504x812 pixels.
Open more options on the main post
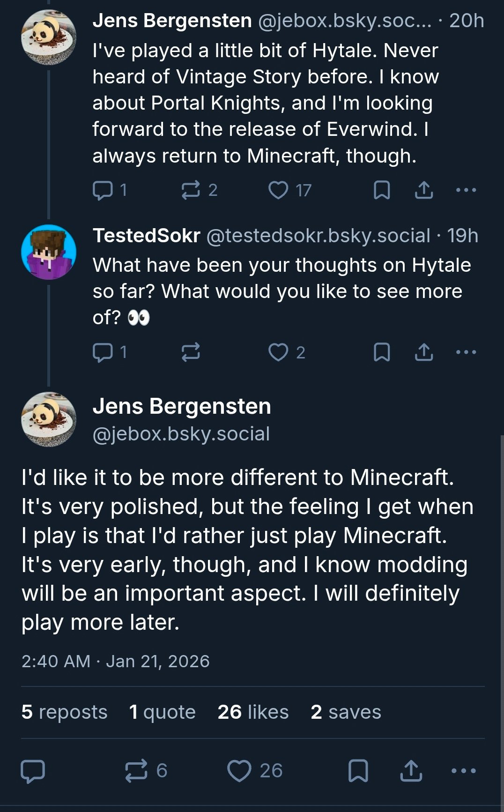pyautogui.click(x=463, y=771)
